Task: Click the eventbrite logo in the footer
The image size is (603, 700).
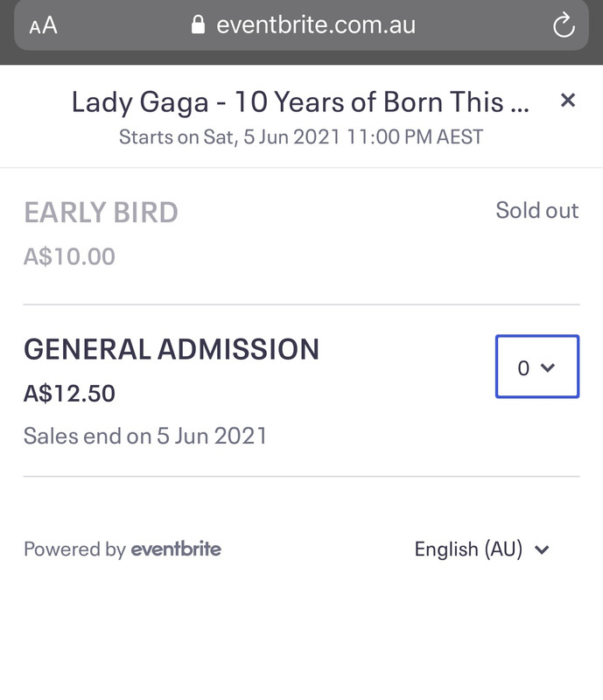Action: coord(176,549)
